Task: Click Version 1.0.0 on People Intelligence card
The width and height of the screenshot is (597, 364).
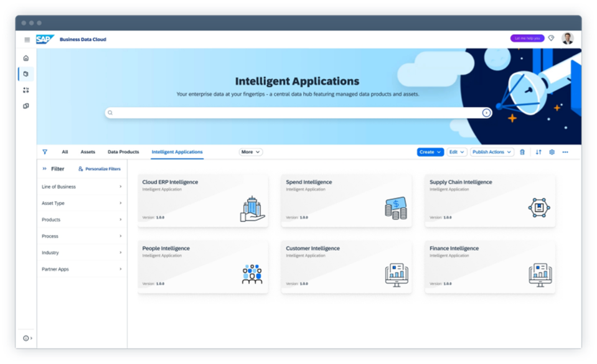Action: click(x=153, y=284)
